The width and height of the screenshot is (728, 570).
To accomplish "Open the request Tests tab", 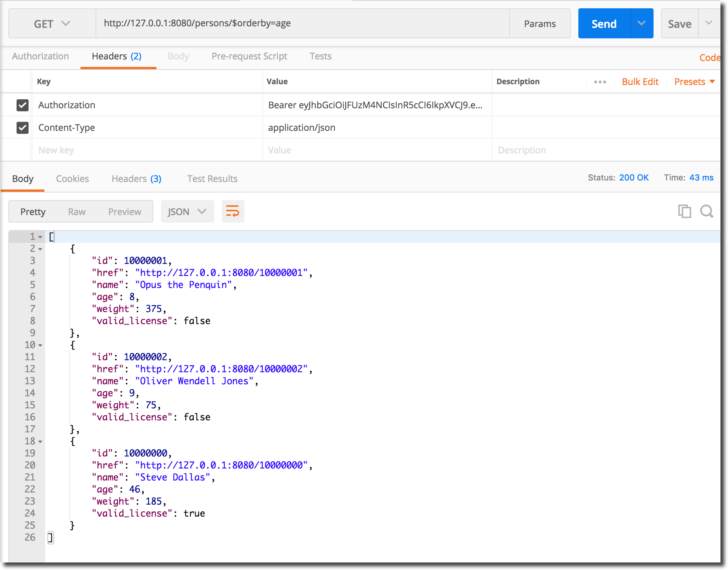I will point(320,56).
